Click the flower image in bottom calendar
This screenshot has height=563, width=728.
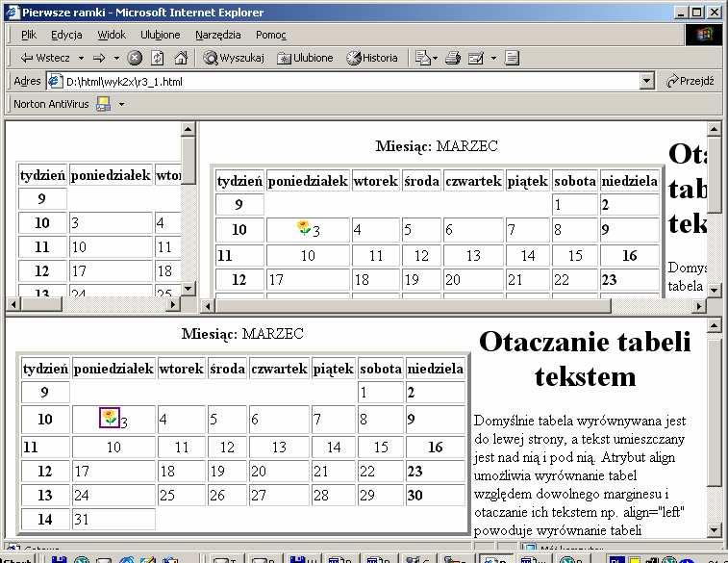tap(110, 417)
